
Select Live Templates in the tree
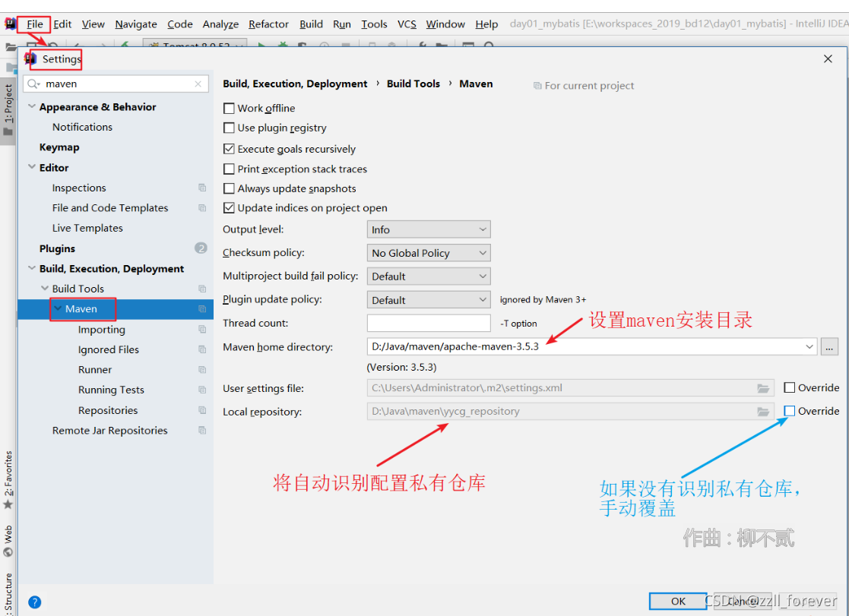87,228
